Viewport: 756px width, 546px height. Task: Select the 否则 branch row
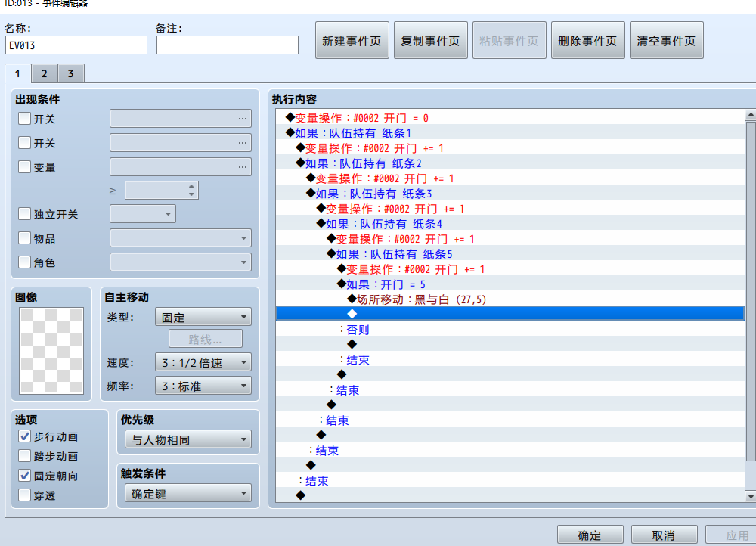[510, 330]
